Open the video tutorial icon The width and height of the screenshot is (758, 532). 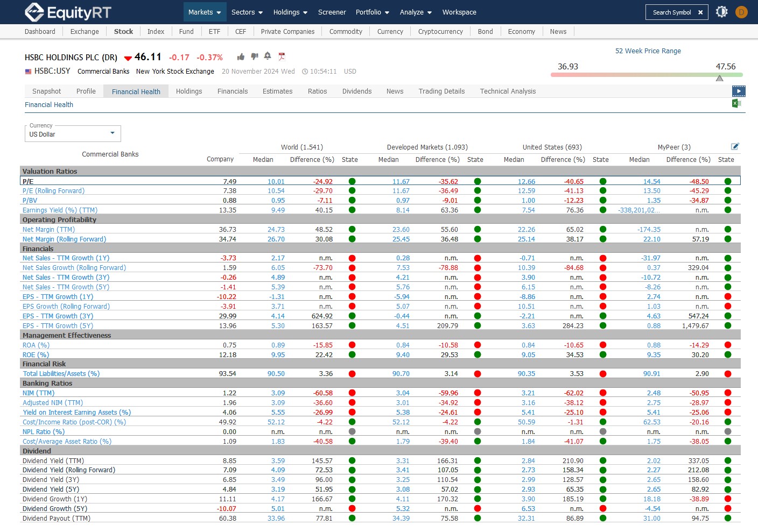click(739, 91)
